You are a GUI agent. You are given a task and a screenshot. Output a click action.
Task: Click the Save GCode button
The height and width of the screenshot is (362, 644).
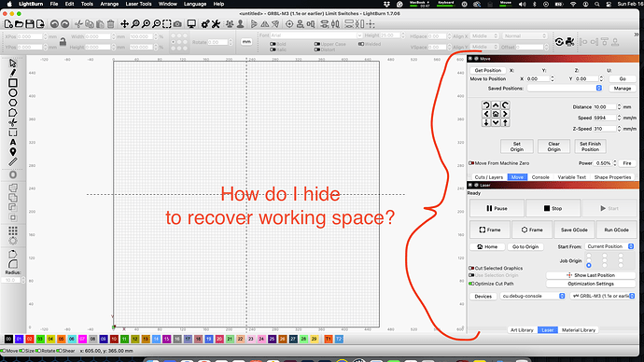click(574, 230)
